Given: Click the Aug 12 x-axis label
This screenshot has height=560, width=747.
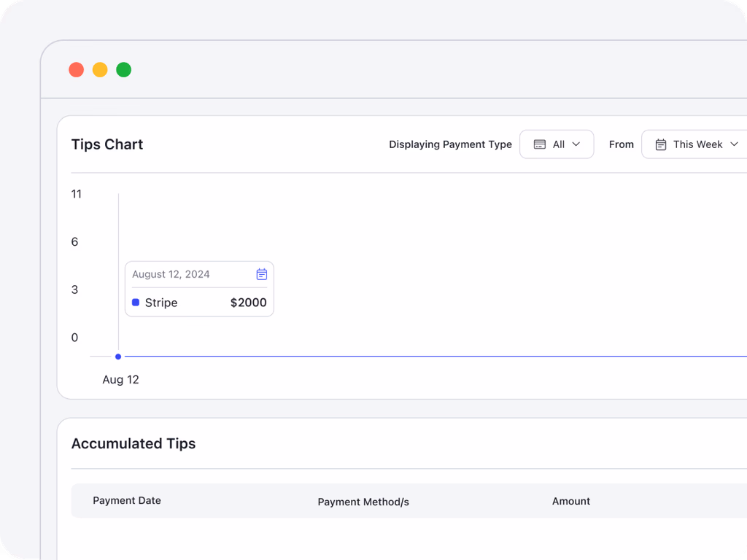Looking at the screenshot, I should point(120,380).
